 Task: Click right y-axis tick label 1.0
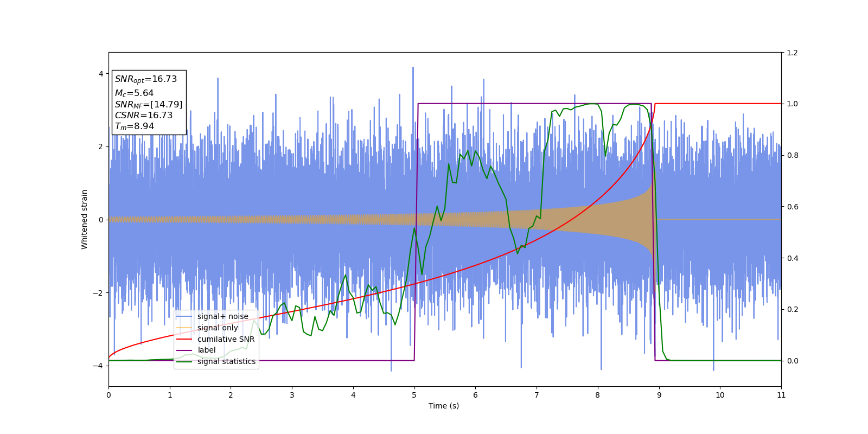click(x=792, y=104)
